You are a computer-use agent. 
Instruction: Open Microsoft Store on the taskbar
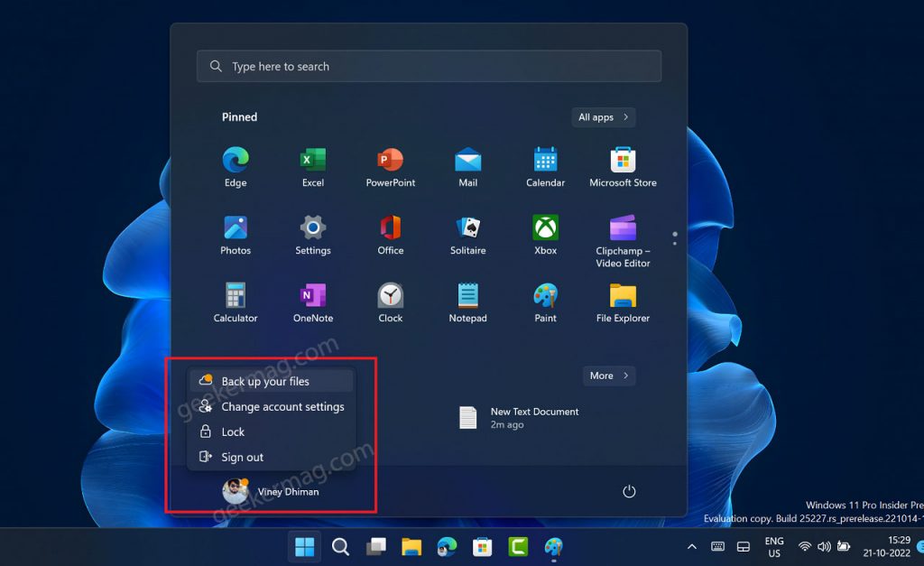tap(482, 547)
